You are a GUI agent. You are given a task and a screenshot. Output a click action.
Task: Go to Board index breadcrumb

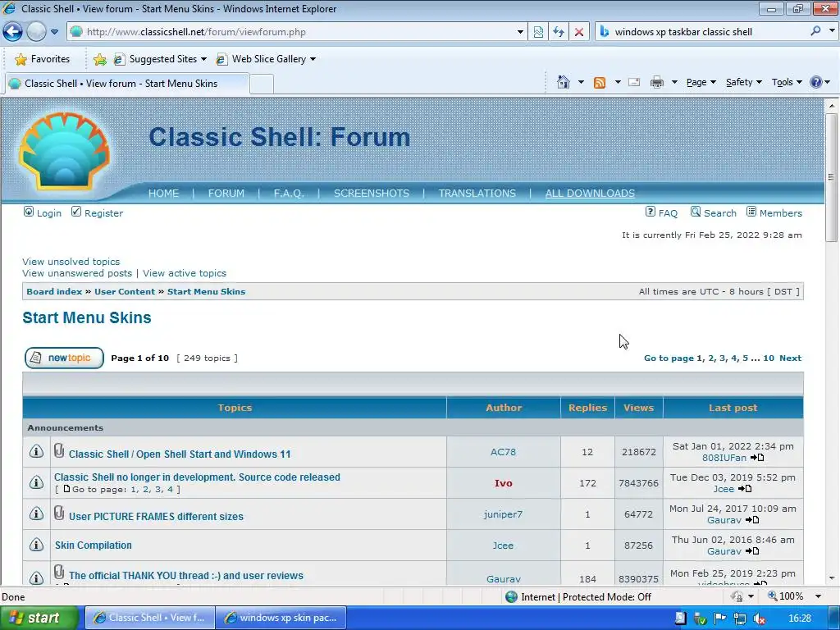(x=54, y=291)
